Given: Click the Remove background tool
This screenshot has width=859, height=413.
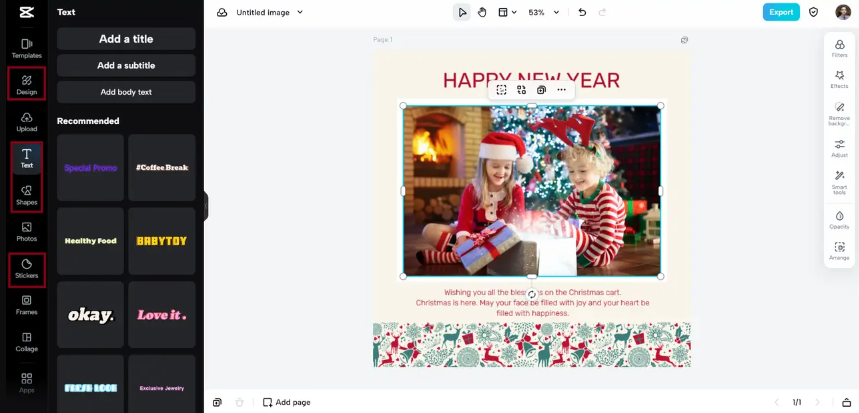Looking at the screenshot, I should point(839,113).
